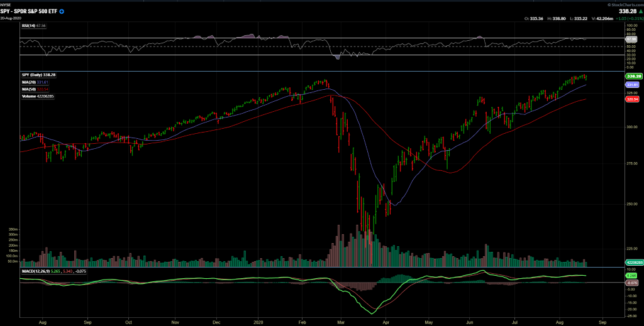Click the green 338.28 price axis tag
644x326 pixels.
[634, 76]
